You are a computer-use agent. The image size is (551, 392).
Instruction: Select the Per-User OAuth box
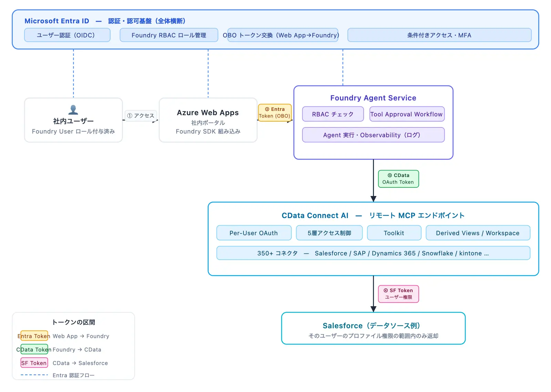click(254, 233)
